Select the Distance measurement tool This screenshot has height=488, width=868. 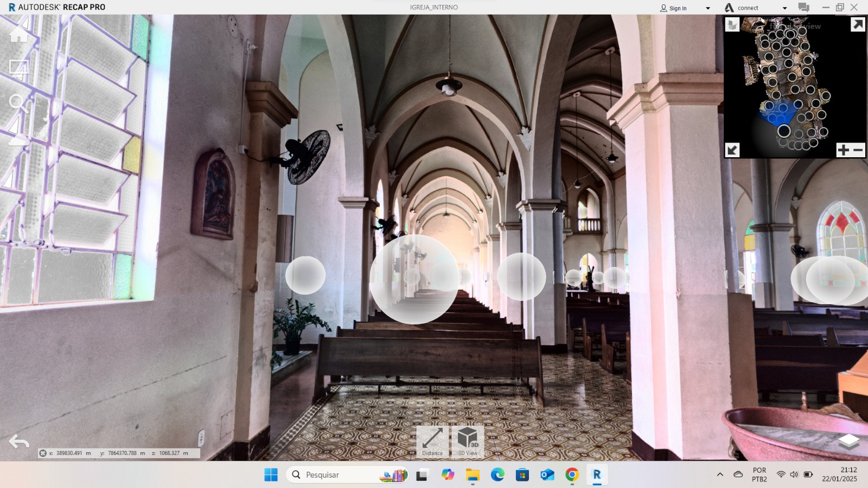click(x=432, y=441)
